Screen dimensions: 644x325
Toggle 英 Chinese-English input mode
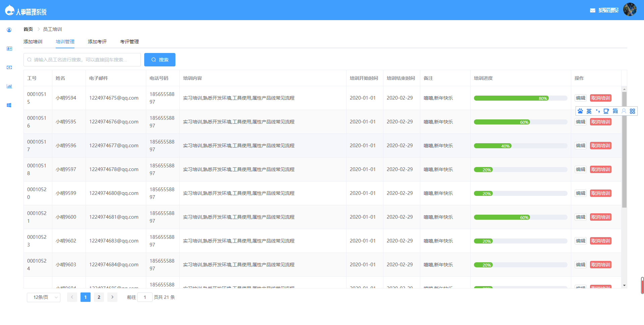point(589,111)
